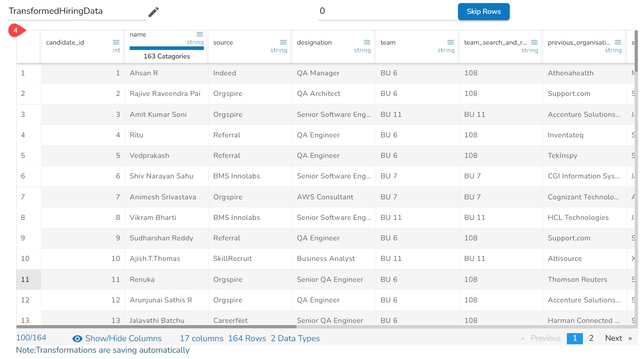This screenshot has height=359, width=644.
Task: Select row 11 by its row number
Action: point(25,280)
